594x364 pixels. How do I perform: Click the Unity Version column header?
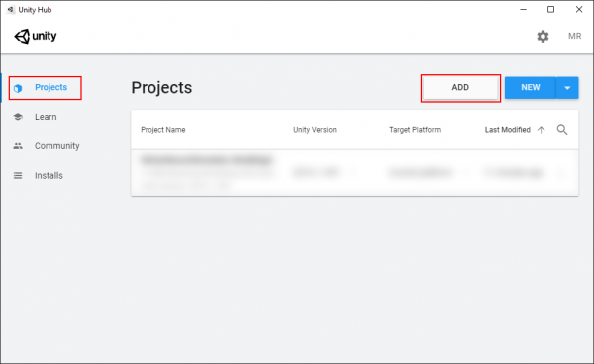point(315,130)
